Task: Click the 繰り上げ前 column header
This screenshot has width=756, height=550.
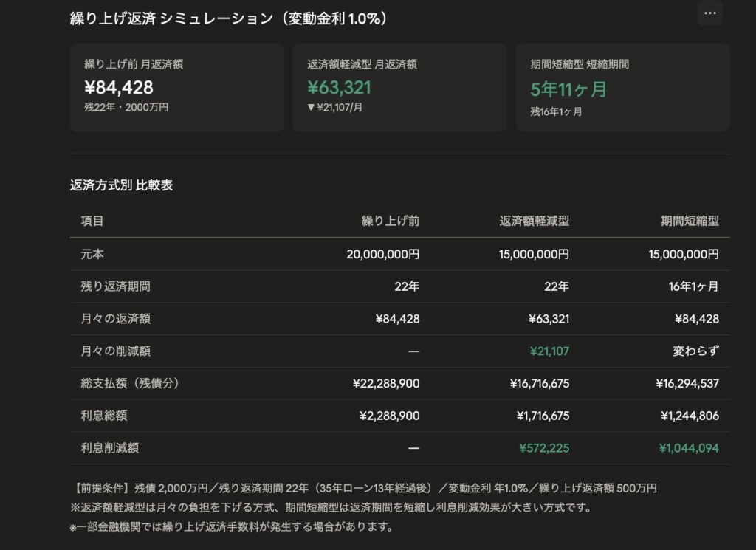Action: click(390, 221)
